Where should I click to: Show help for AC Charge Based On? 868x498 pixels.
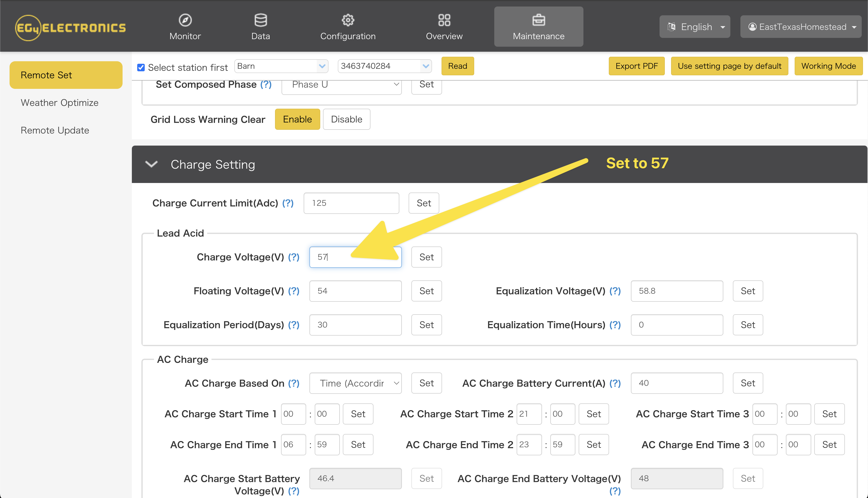pyautogui.click(x=294, y=383)
